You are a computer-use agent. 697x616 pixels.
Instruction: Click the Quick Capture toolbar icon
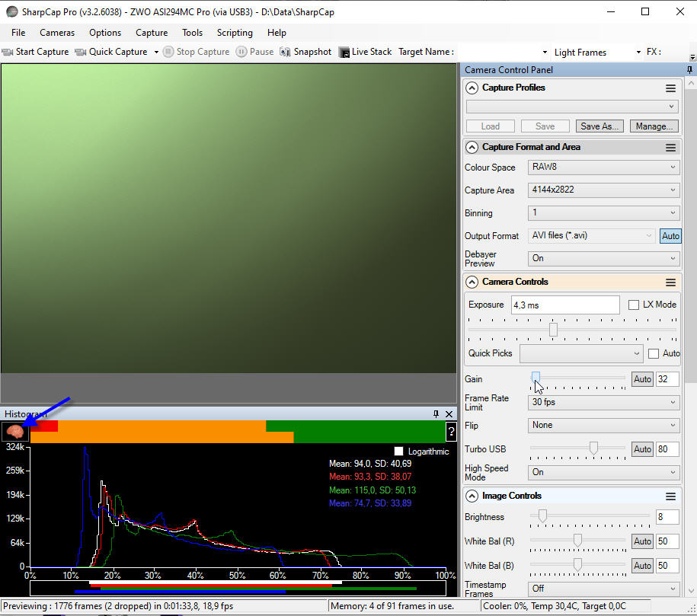click(x=80, y=52)
